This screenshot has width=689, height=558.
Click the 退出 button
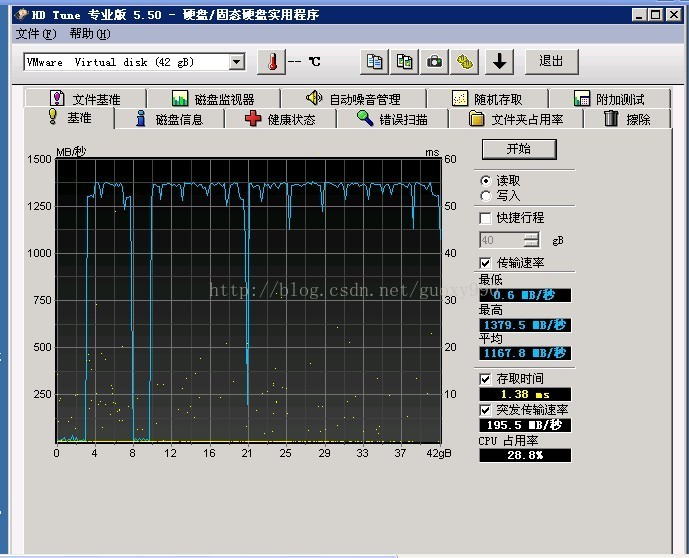[551, 62]
